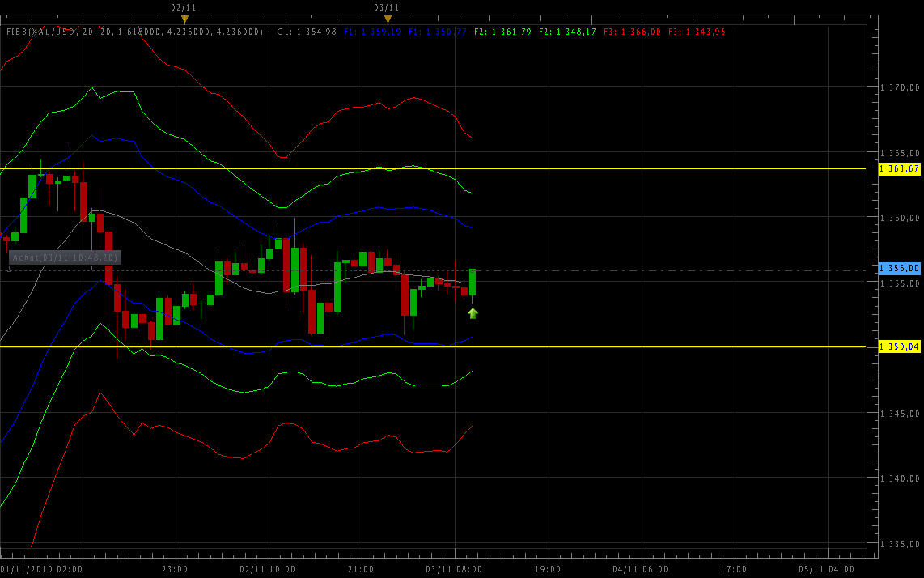Select the Achat(03/11 10:48,20) order label
This screenshot has width=924, height=578.
point(65,257)
